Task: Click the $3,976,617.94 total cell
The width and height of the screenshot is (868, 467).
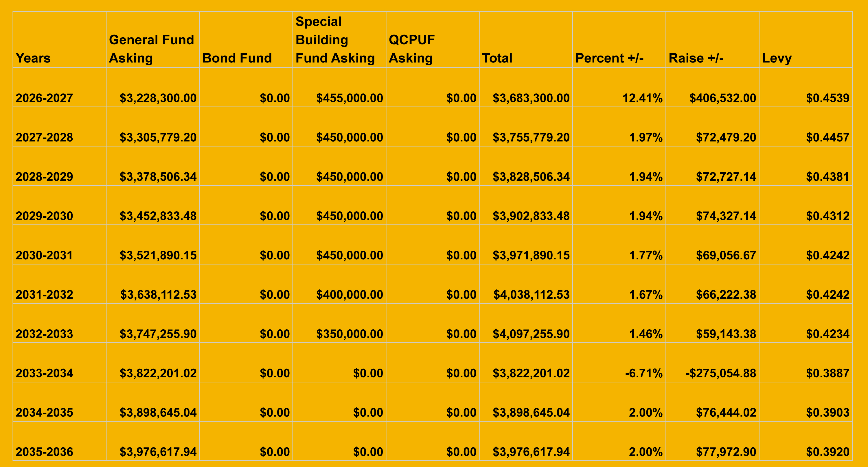Action: click(x=526, y=441)
